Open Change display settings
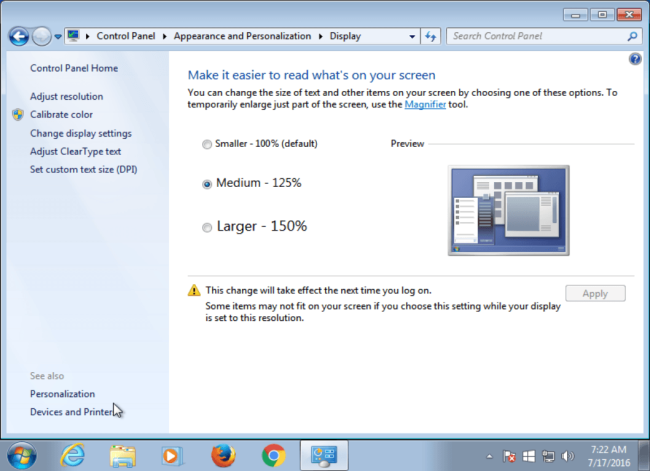 80,133
